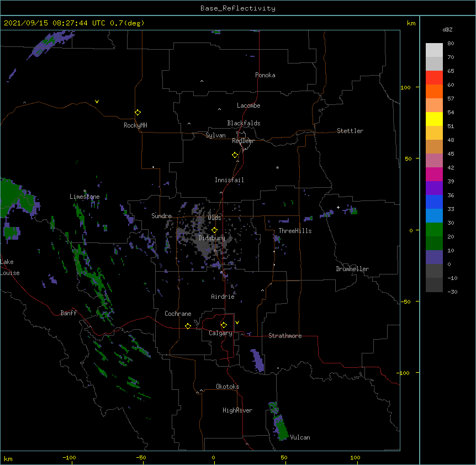Click the purple echo patch west of Strathmore
The image size is (476, 465).
[257, 360]
